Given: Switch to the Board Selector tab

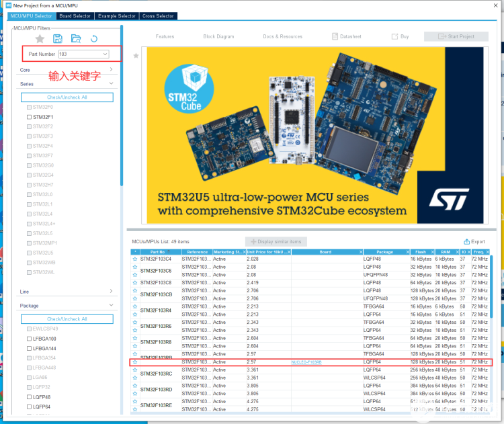Looking at the screenshot, I should [x=75, y=16].
